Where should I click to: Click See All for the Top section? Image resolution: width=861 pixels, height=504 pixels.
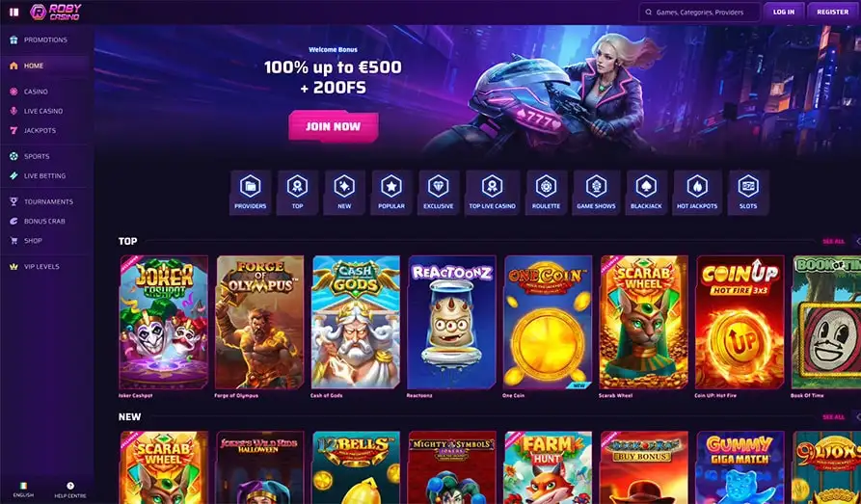(833, 242)
